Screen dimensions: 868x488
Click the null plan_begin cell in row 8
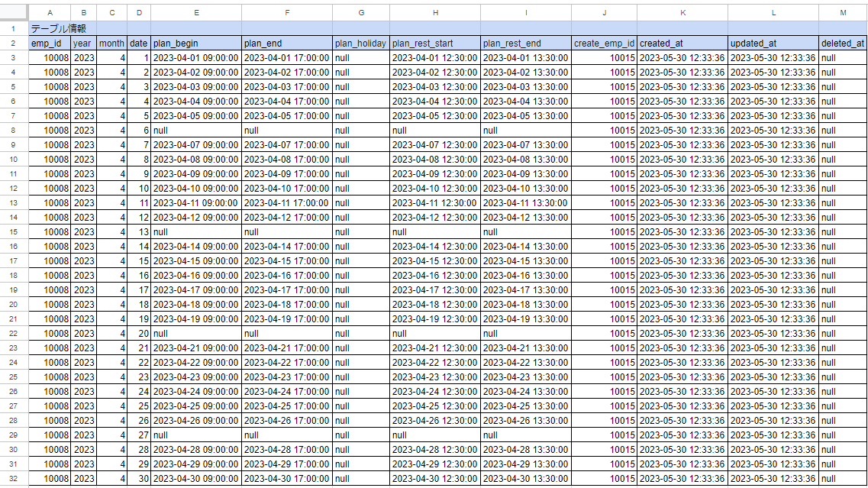196,130
